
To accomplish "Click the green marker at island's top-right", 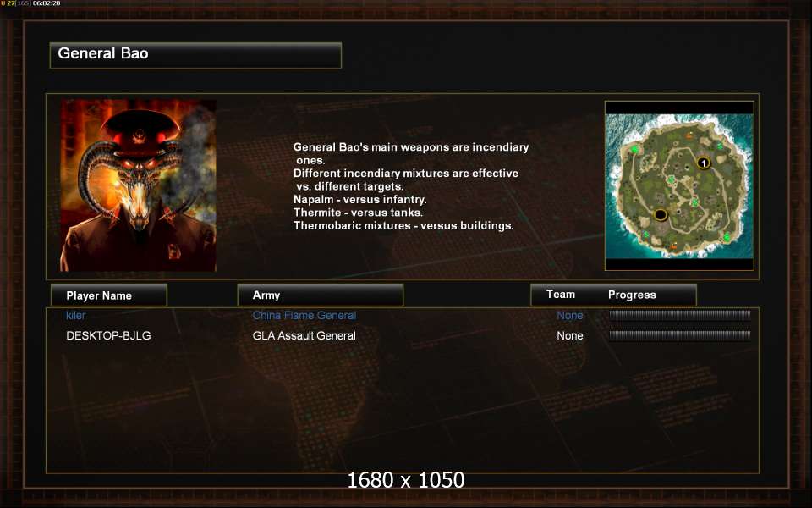I will 720,146.
